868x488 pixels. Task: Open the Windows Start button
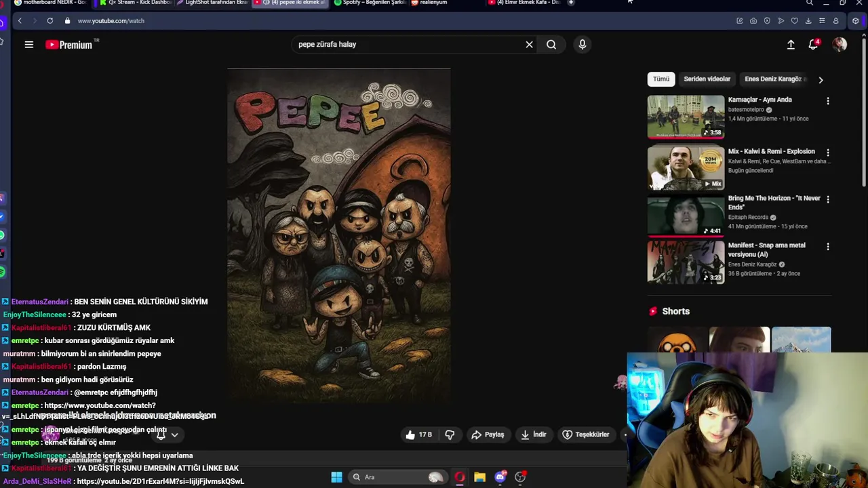pos(336,477)
